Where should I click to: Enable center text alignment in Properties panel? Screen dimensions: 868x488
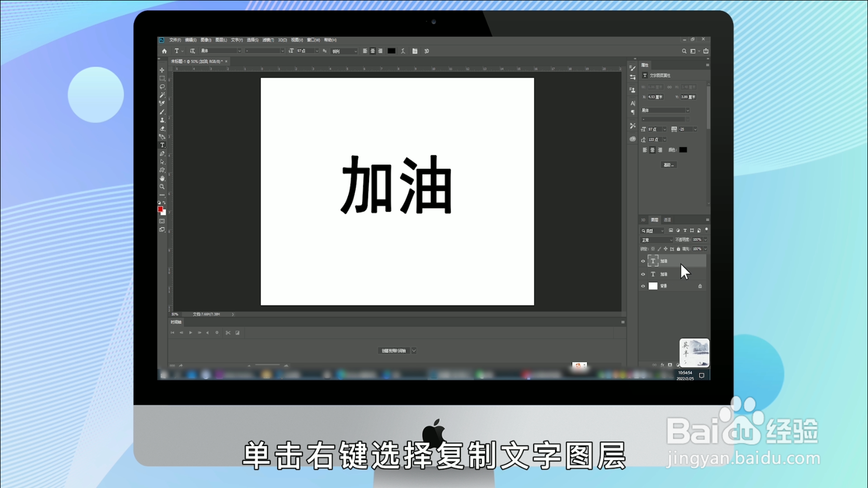(x=652, y=150)
